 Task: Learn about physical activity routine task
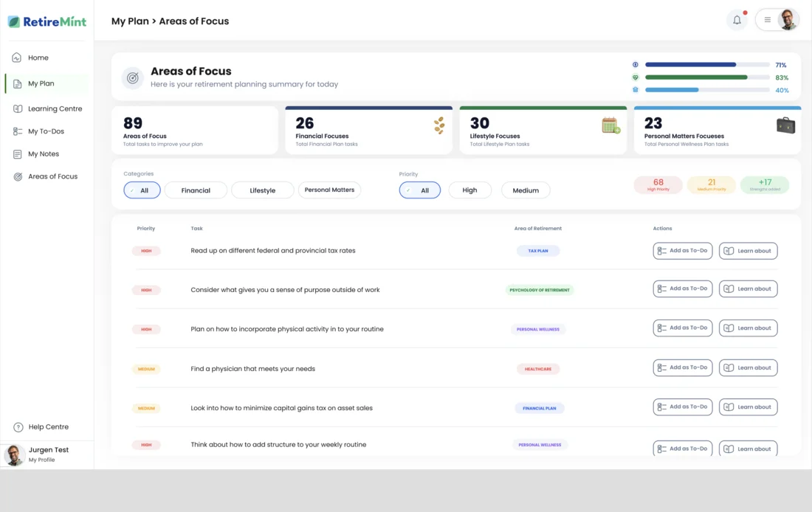pyautogui.click(x=749, y=328)
